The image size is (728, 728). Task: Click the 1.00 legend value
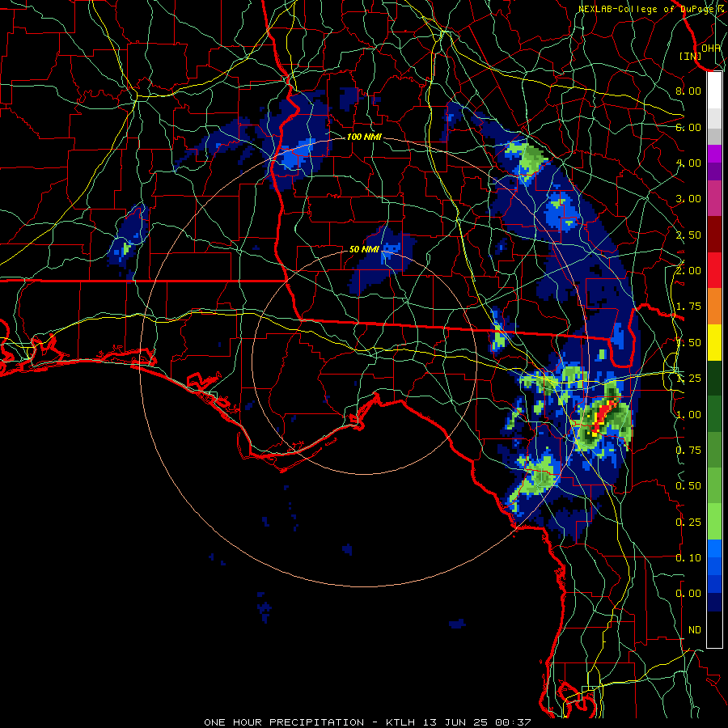pyautogui.click(x=688, y=415)
